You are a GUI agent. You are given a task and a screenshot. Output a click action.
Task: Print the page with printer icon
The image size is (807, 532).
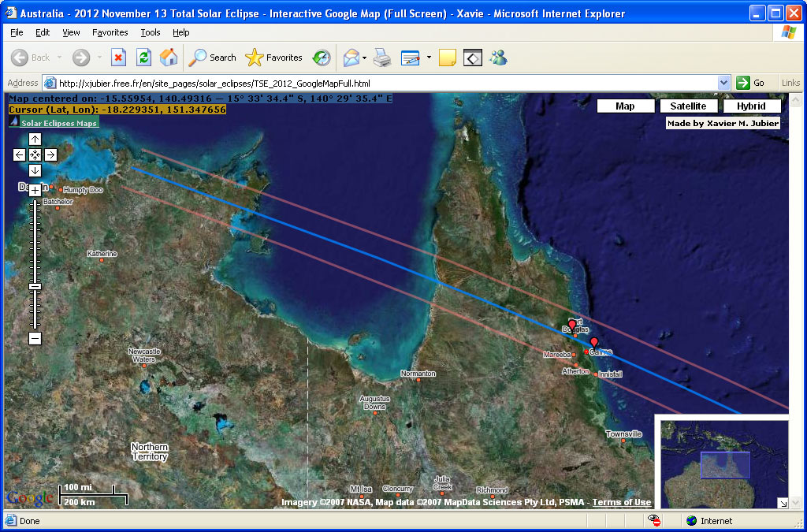[x=382, y=58]
